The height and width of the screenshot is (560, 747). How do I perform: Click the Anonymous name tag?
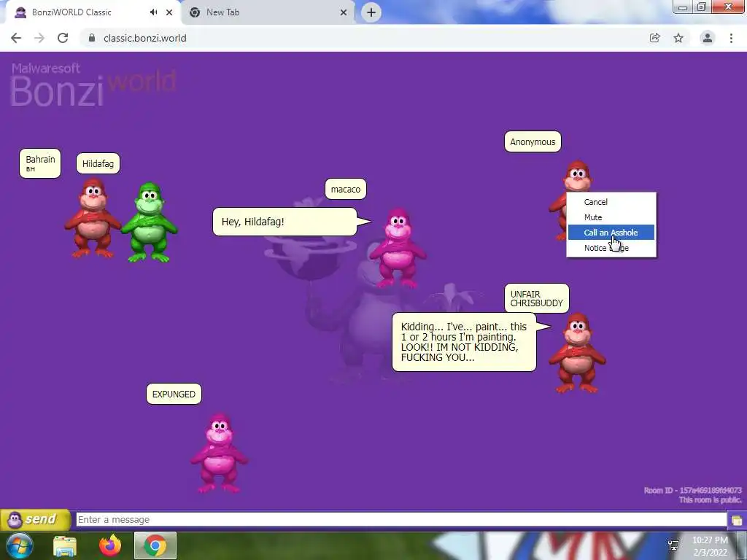coord(533,141)
